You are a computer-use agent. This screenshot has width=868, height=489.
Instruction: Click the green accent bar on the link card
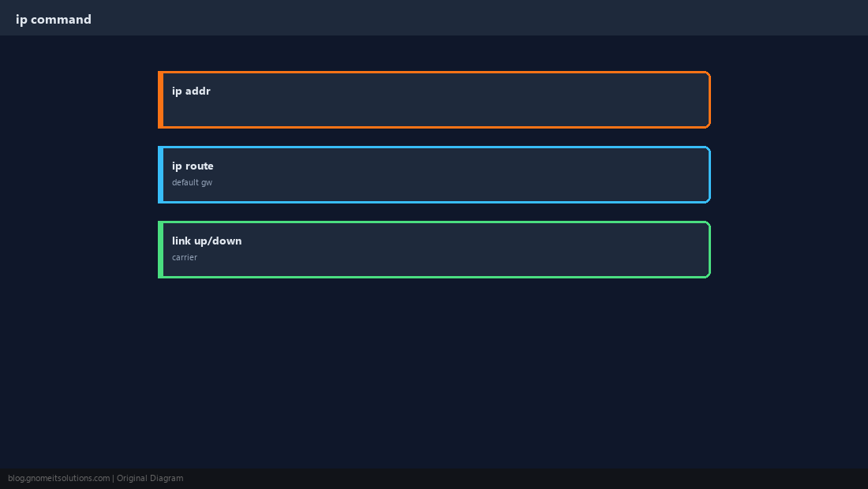tap(160, 249)
